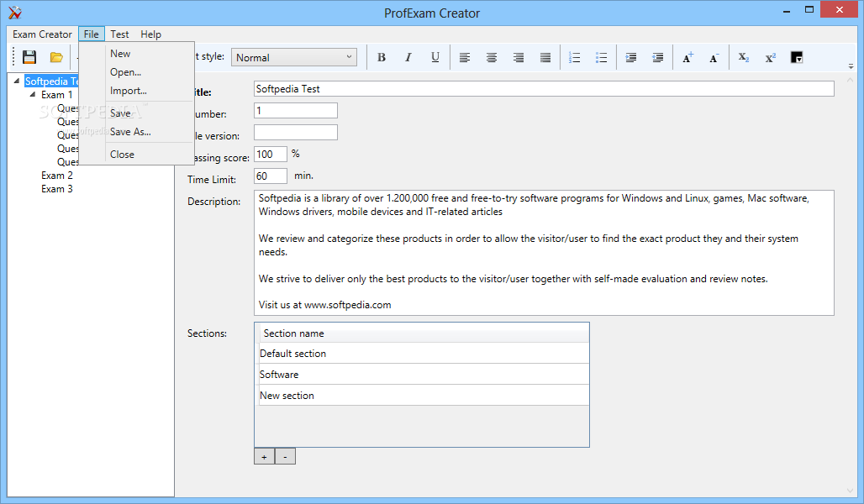This screenshot has height=504, width=864.
Task: Select Exam 3 in the tree
Action: click(57, 189)
